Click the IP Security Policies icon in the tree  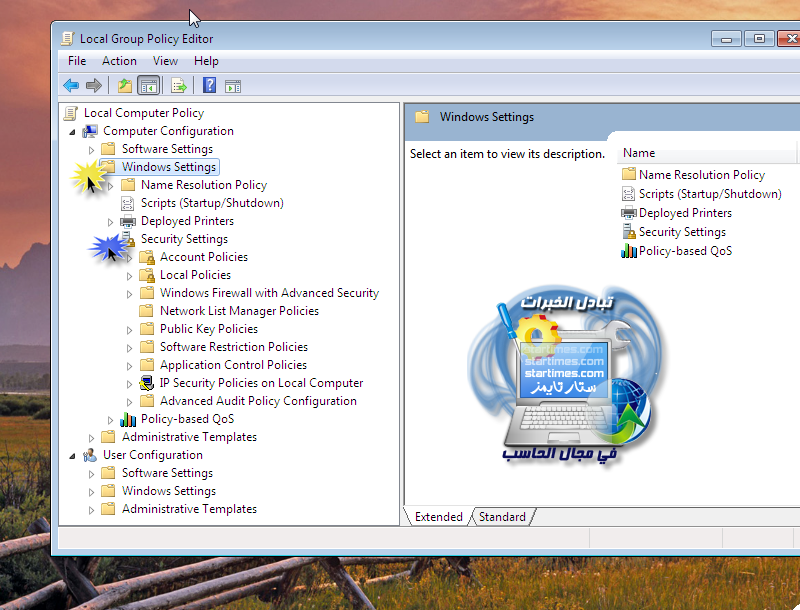147,383
